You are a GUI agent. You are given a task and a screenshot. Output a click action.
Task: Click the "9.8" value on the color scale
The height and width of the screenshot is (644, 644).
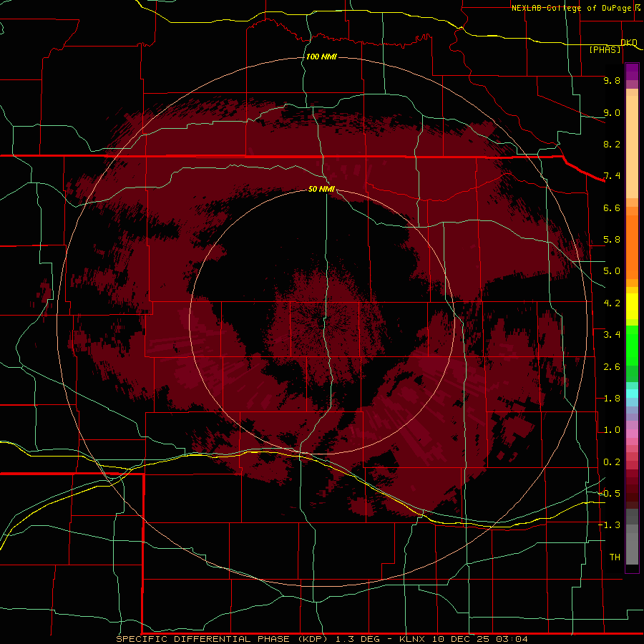tap(612, 80)
